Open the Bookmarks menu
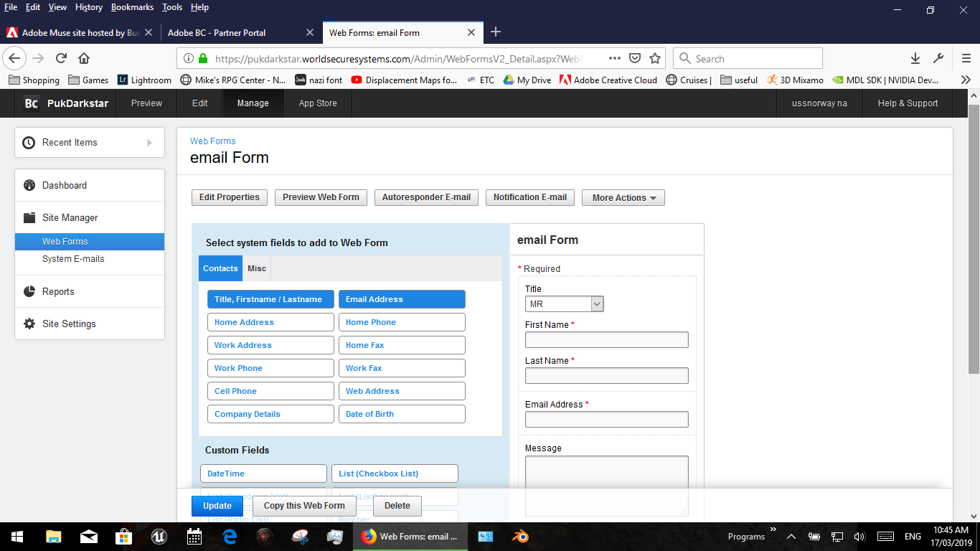This screenshot has width=980, height=551. [x=132, y=7]
